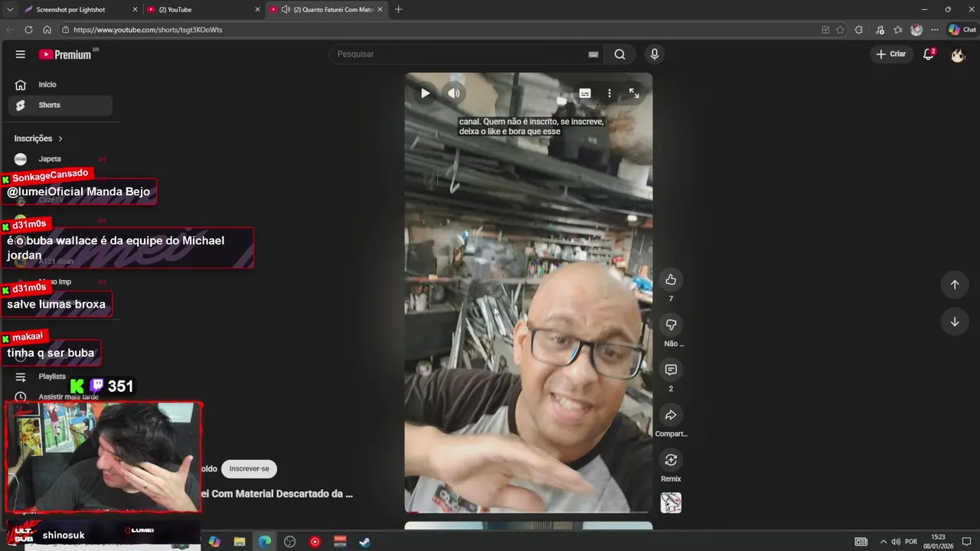Open Microsoft Edge from taskbar

click(264, 542)
